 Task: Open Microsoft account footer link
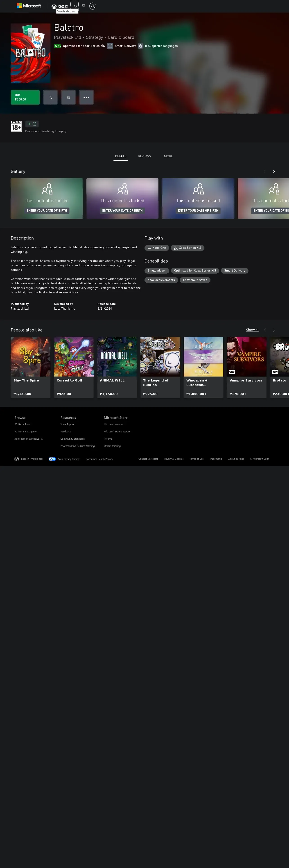click(x=114, y=425)
